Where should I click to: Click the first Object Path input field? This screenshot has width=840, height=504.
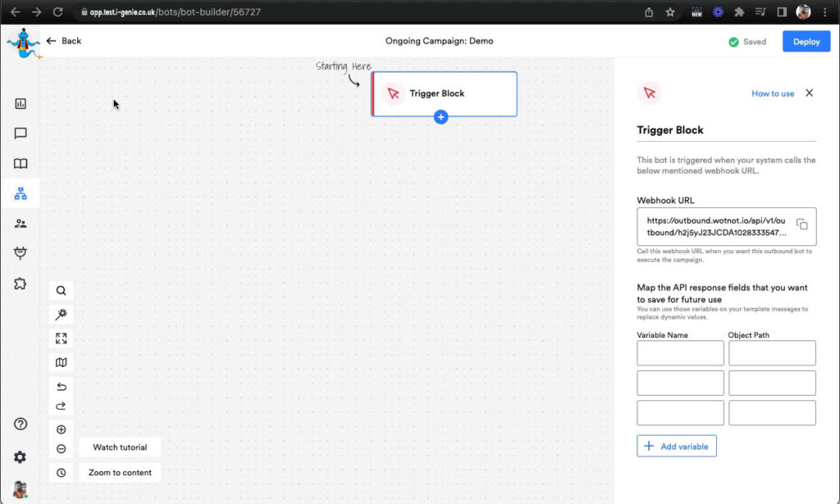(772, 353)
